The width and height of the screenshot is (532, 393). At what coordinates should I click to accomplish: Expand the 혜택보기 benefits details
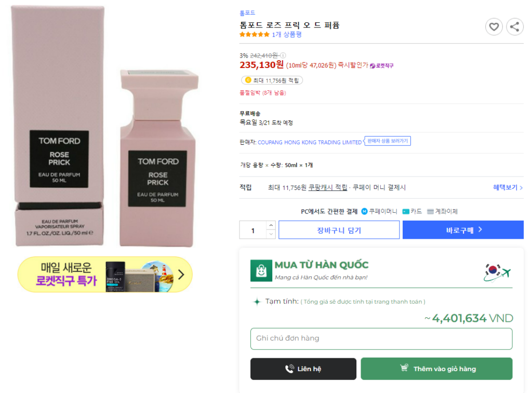(x=508, y=187)
